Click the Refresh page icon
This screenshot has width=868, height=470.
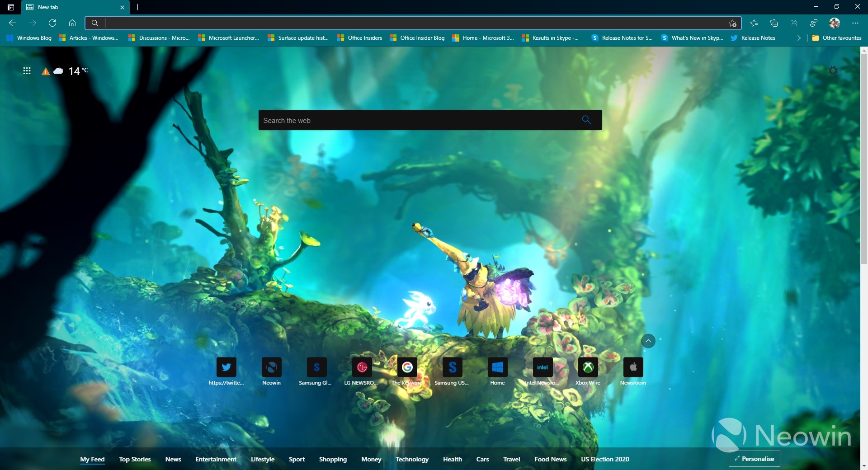tap(52, 23)
